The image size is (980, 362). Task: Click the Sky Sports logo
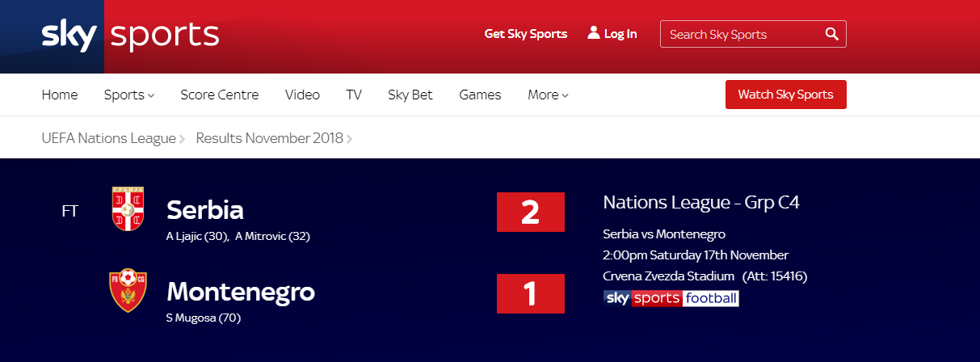coord(129,36)
